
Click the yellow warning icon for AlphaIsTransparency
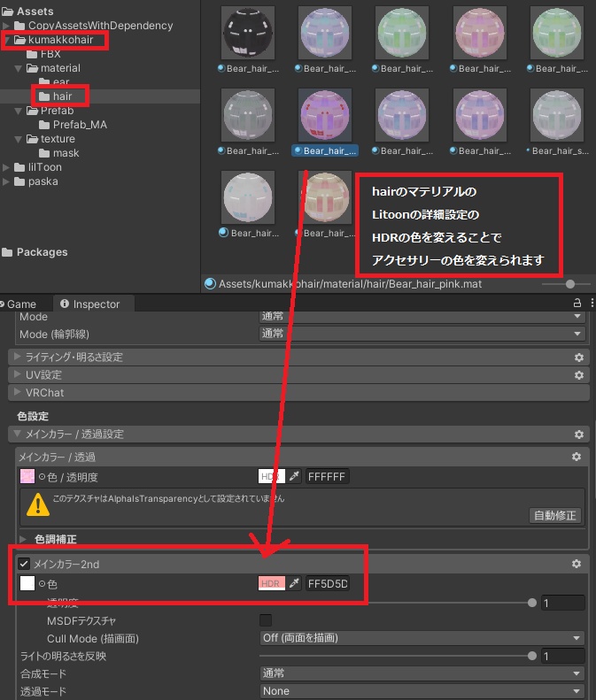pos(38,504)
